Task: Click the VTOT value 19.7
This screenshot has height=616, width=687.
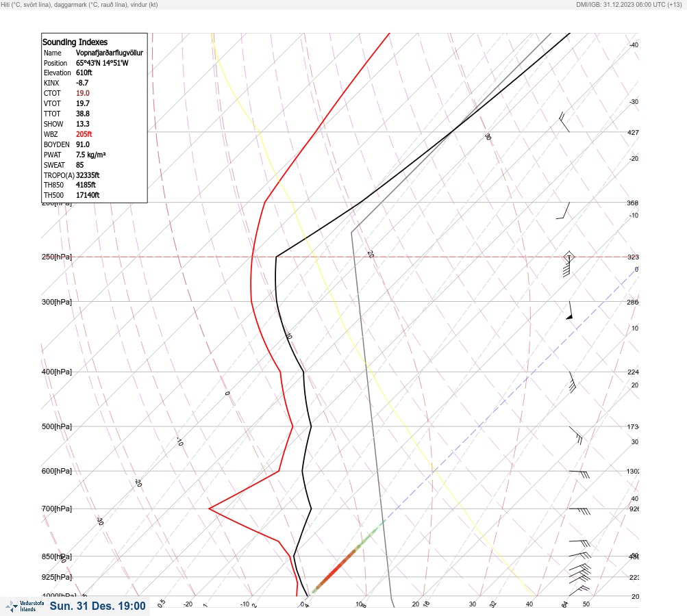Action: pyautogui.click(x=83, y=103)
